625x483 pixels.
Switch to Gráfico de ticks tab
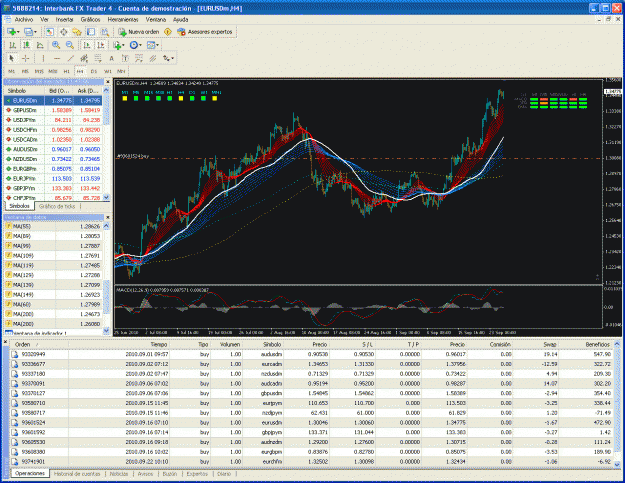click(x=57, y=206)
